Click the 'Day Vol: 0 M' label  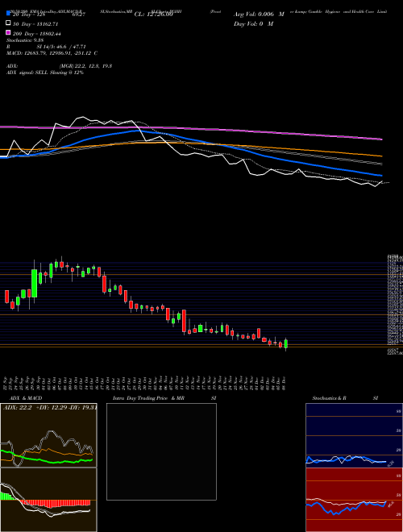(x=253, y=23)
